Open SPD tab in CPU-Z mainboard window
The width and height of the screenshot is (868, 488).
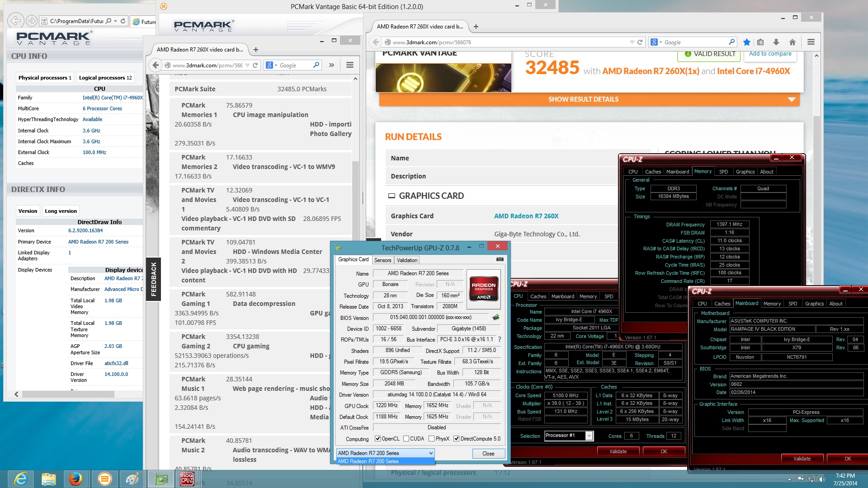pyautogui.click(x=793, y=304)
